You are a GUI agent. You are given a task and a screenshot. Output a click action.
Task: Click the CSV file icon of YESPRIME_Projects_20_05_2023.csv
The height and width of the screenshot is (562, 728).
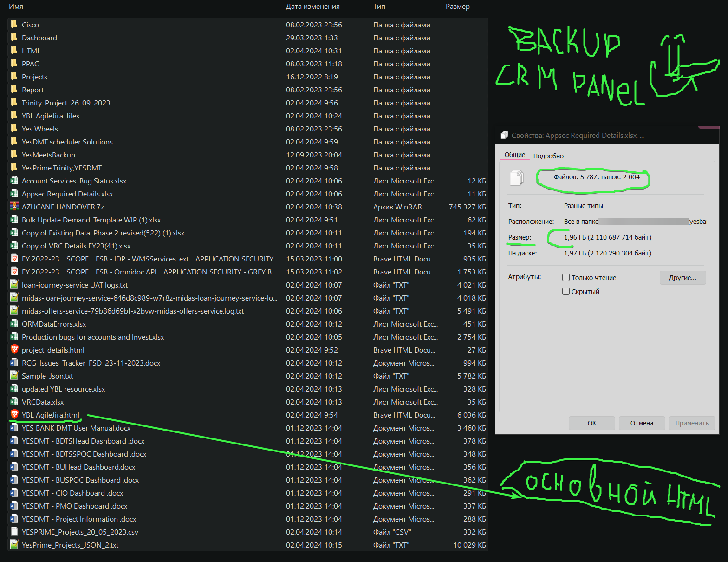[14, 531]
